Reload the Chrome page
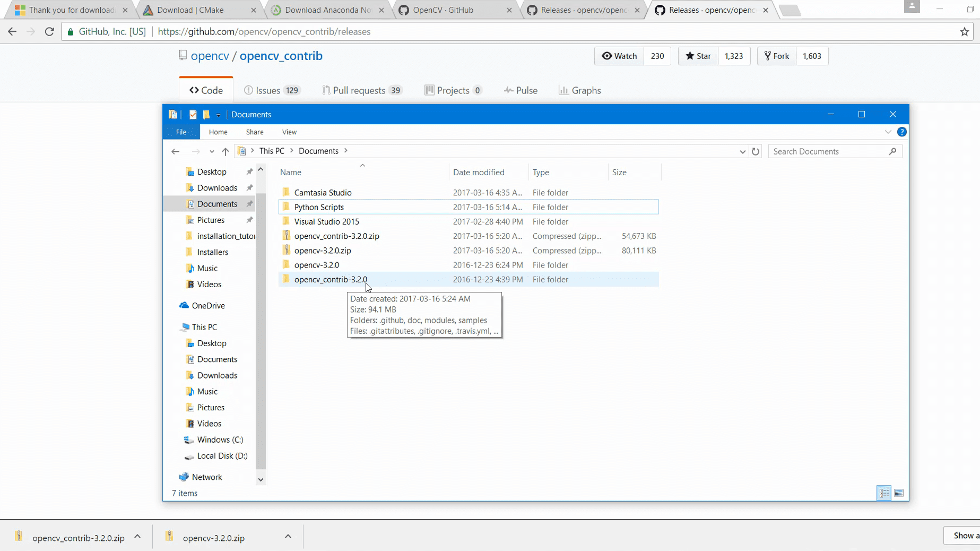 49,32
